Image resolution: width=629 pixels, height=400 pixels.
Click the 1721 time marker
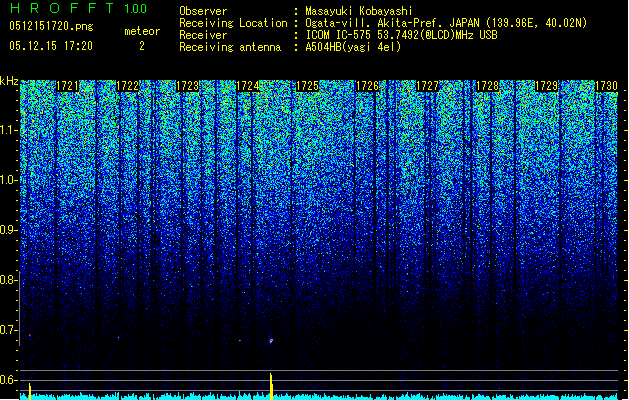[67, 86]
